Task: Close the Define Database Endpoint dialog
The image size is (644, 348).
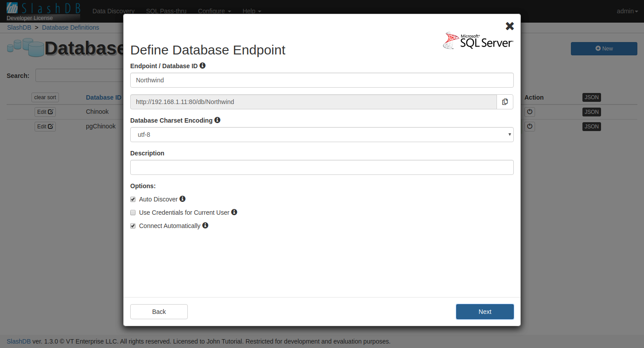Action: (510, 26)
